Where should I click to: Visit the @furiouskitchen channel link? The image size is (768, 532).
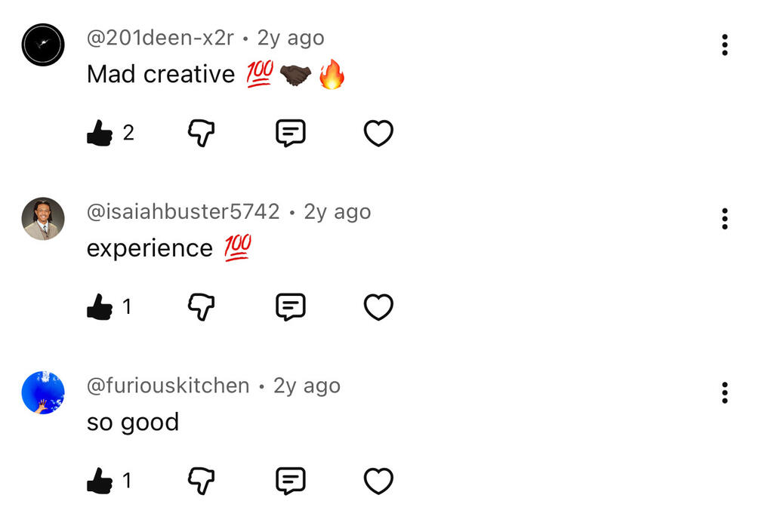coord(168,386)
